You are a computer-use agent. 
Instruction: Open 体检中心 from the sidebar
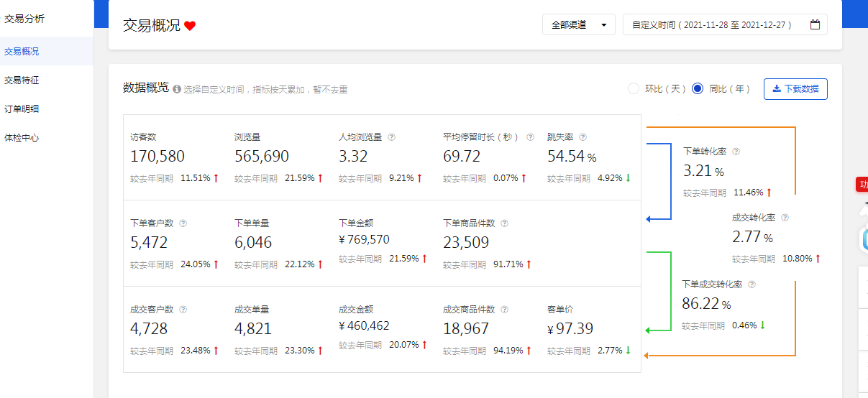click(22, 138)
